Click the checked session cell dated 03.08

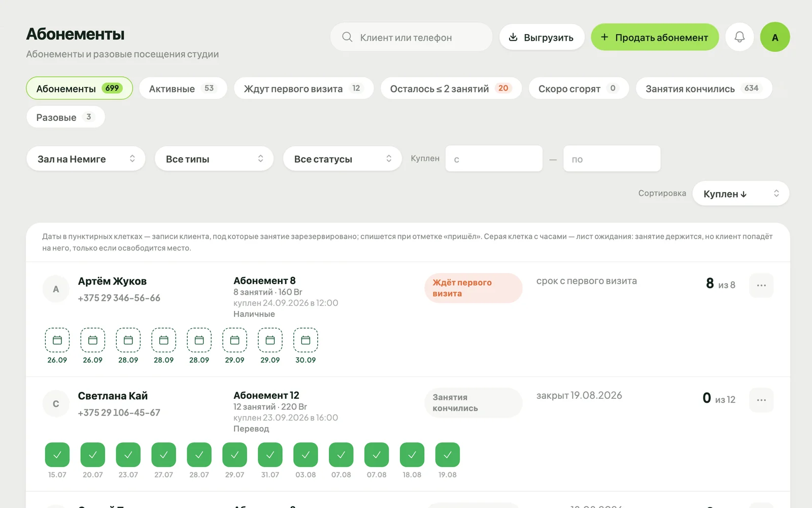[x=306, y=455]
